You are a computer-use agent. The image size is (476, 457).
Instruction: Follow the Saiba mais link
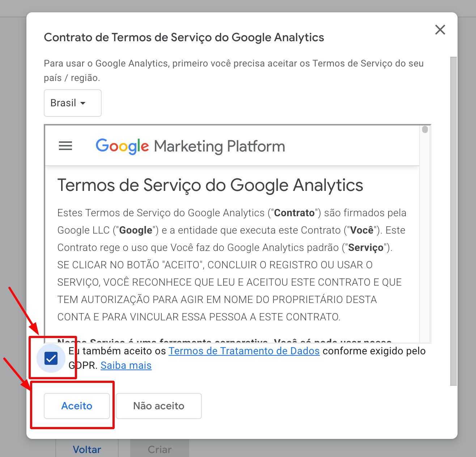[x=126, y=366]
